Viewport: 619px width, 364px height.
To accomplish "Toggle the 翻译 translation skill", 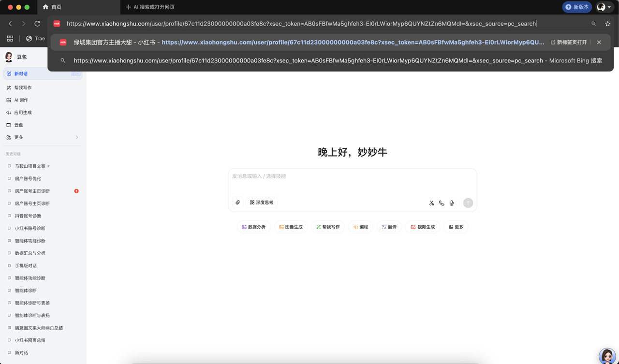I will tap(389, 227).
